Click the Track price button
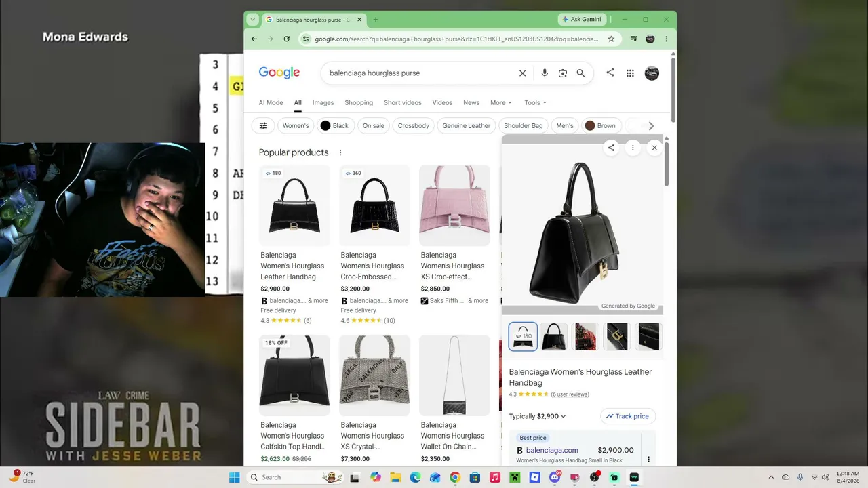The image size is (868, 488). [627, 416]
